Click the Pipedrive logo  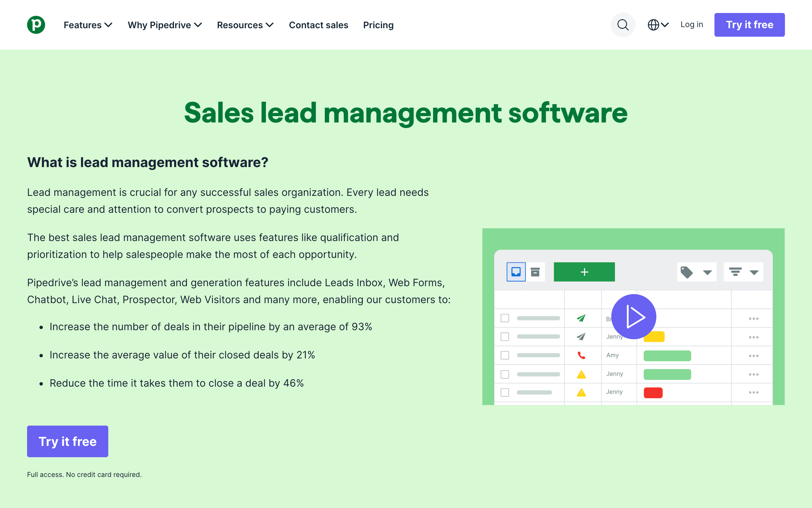(x=36, y=25)
